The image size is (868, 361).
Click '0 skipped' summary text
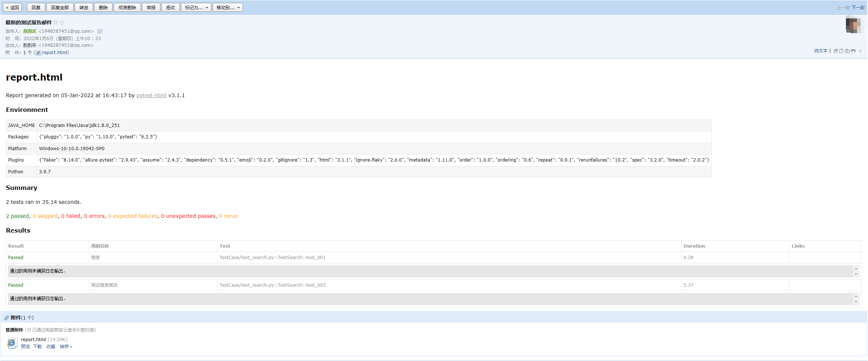click(45, 216)
